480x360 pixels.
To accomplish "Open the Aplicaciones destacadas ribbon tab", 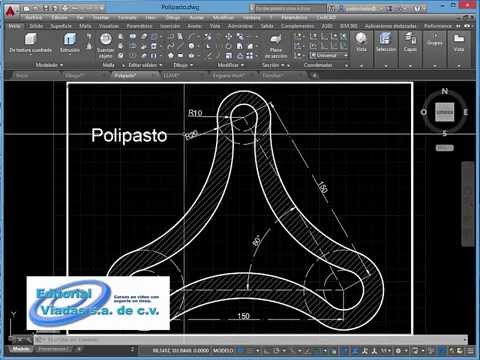I will click(390, 26).
